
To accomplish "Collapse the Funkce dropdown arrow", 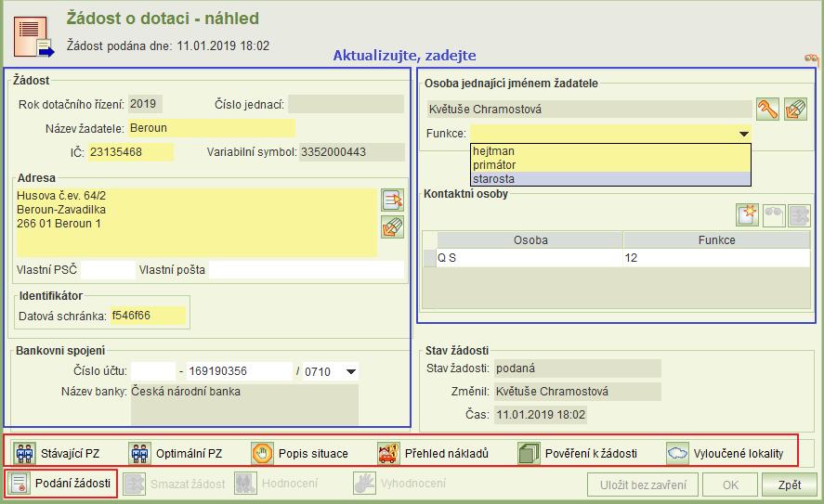I will pos(743,134).
